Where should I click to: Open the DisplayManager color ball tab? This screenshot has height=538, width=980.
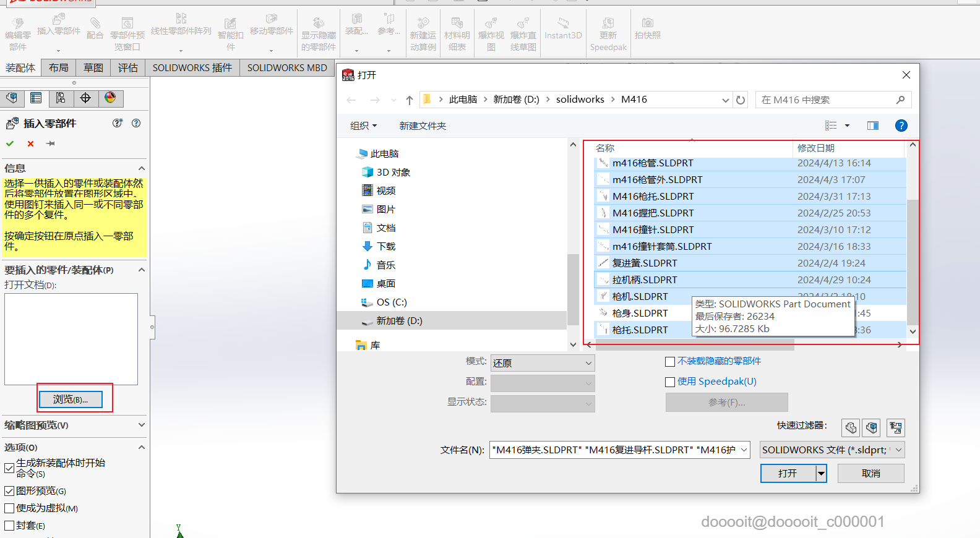tap(110, 98)
